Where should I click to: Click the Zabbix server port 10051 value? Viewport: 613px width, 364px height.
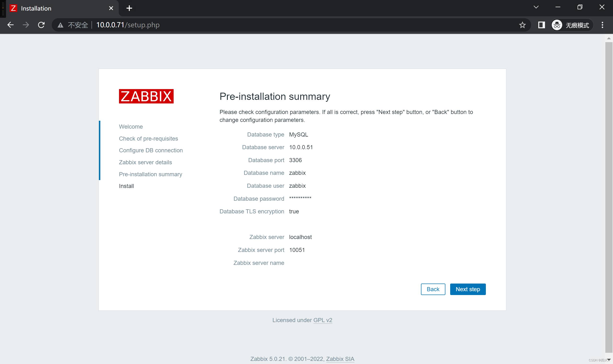point(297,250)
